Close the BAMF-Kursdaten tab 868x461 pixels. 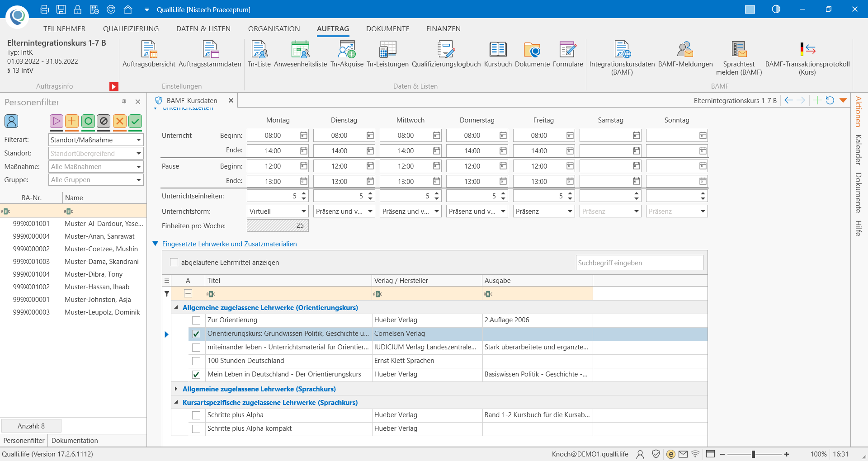(231, 100)
